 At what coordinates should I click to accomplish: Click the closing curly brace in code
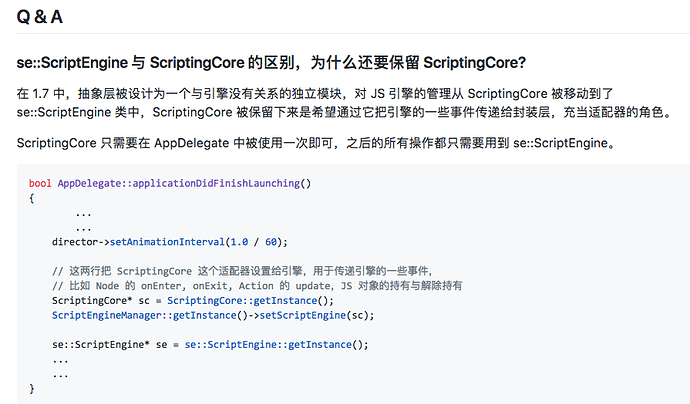[x=32, y=388]
